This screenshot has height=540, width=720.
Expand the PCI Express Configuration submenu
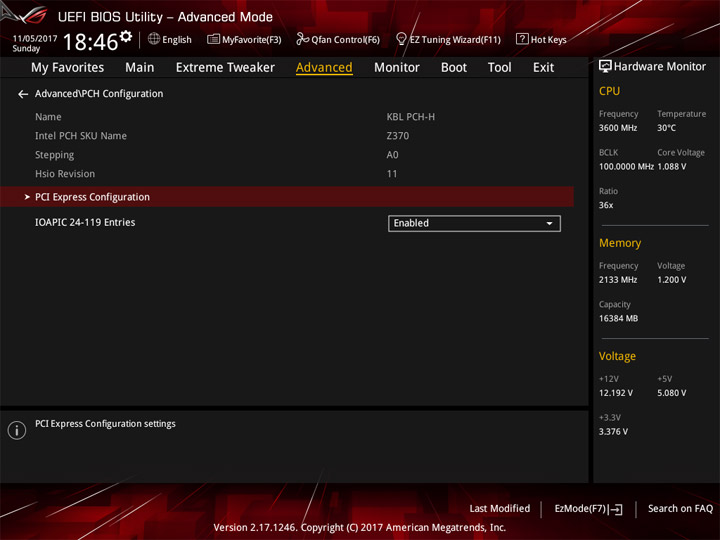click(287, 197)
